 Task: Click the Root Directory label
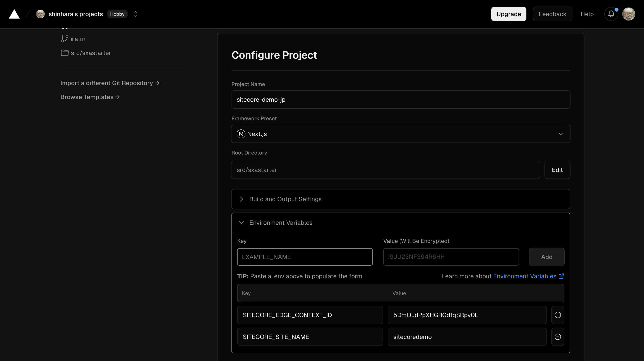[x=249, y=153]
